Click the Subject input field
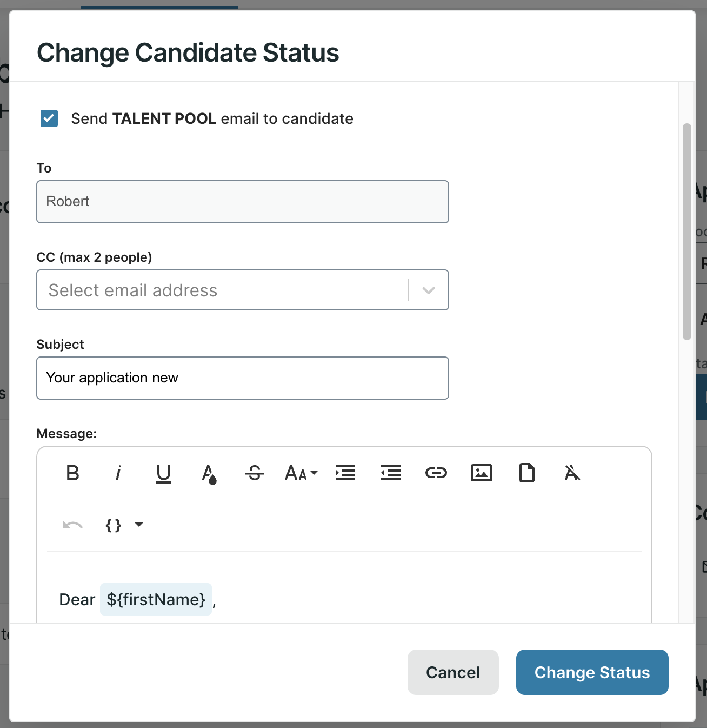Image resolution: width=707 pixels, height=728 pixels. click(242, 378)
